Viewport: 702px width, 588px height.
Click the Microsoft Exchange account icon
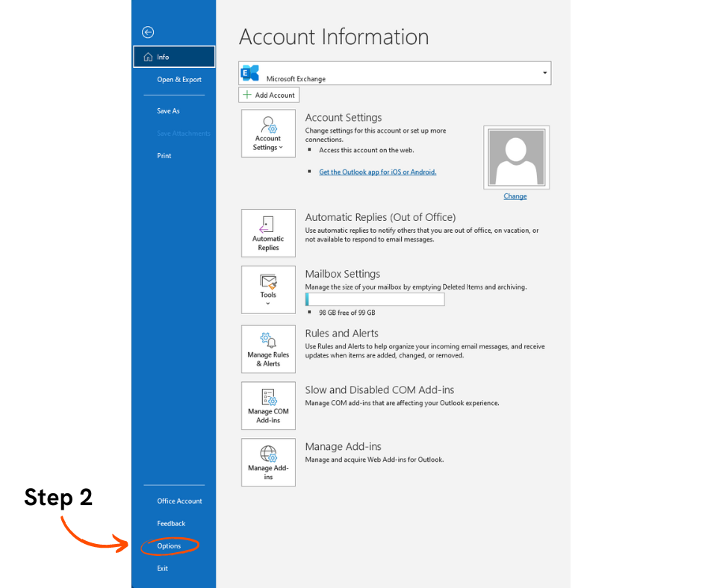(249, 72)
